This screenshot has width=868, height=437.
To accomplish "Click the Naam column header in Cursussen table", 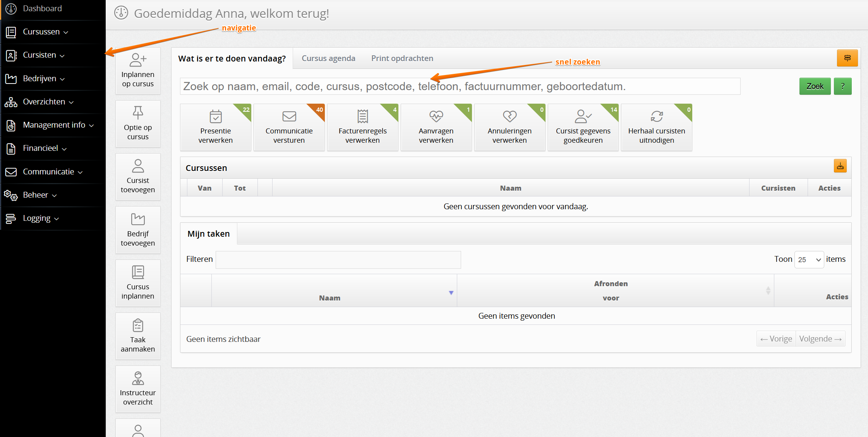I will (x=511, y=188).
